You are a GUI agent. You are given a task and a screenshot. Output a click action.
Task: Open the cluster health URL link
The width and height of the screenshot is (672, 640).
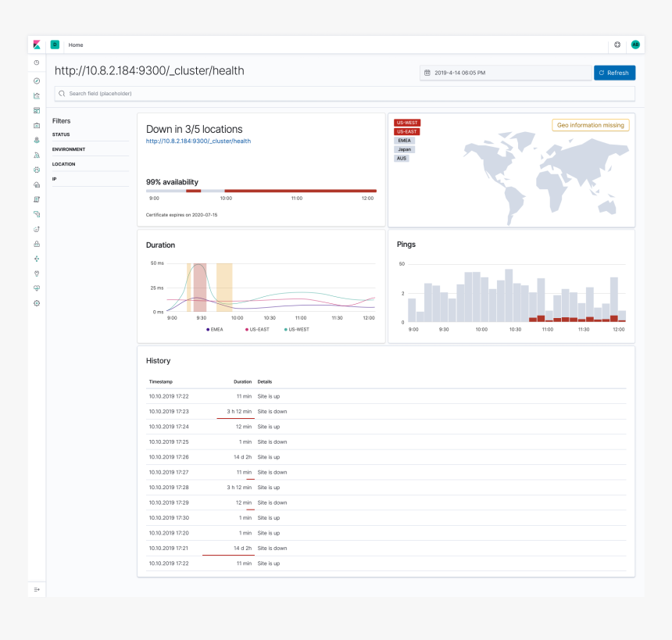[x=198, y=141]
